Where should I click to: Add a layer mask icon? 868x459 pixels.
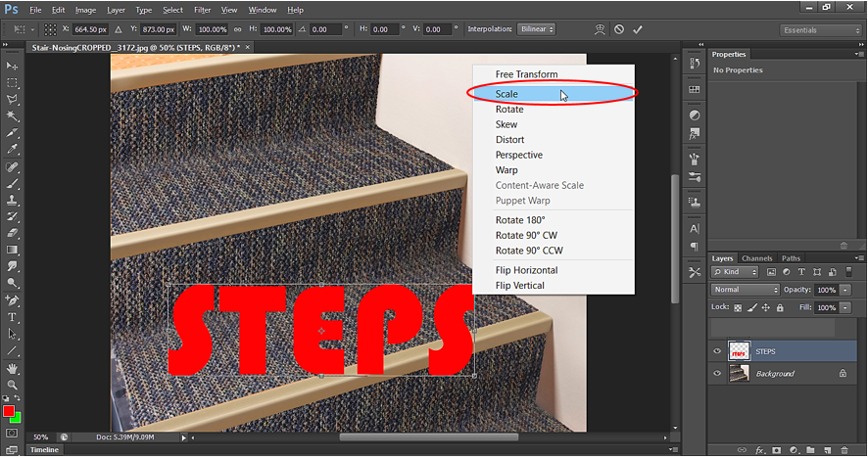776,450
